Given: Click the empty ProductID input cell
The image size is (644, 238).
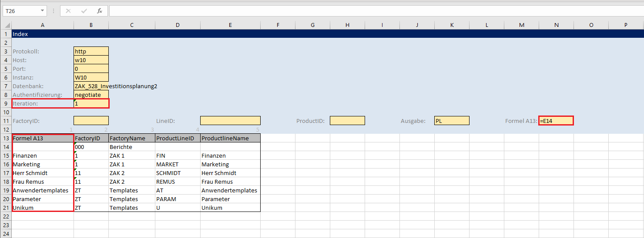Looking at the screenshot, I should point(347,121).
